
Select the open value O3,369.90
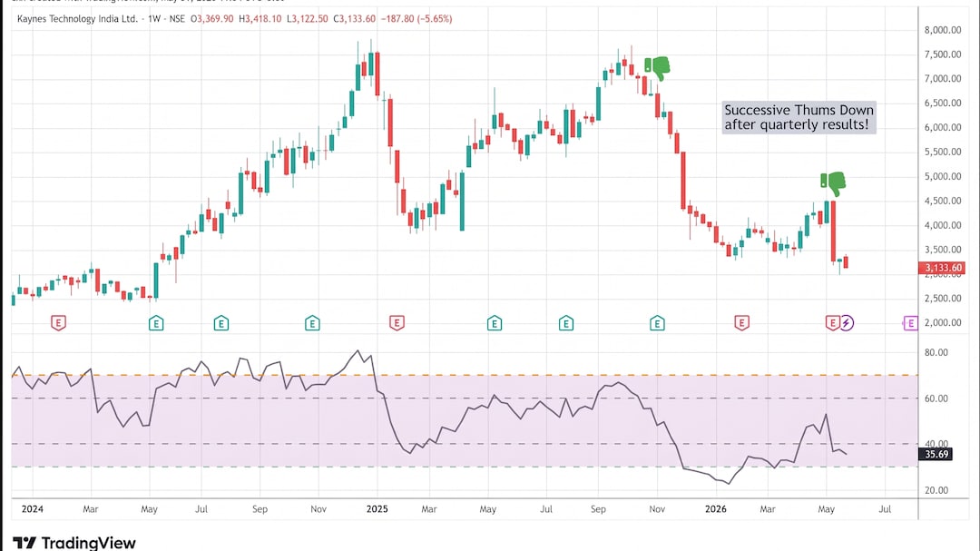click(211, 19)
